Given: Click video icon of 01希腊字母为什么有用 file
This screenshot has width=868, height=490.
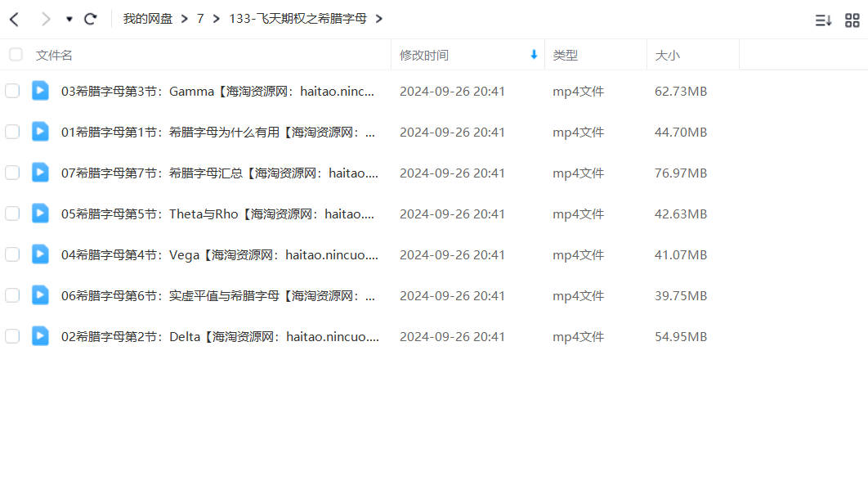Looking at the screenshot, I should point(40,132).
